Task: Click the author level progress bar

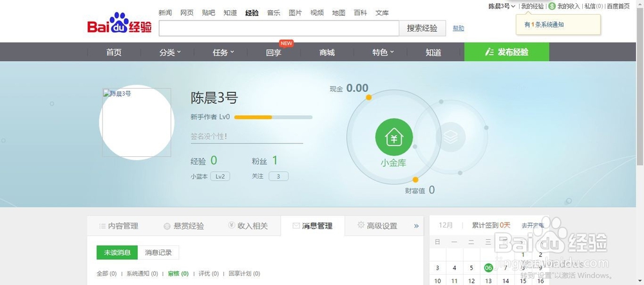Action: pos(273,117)
